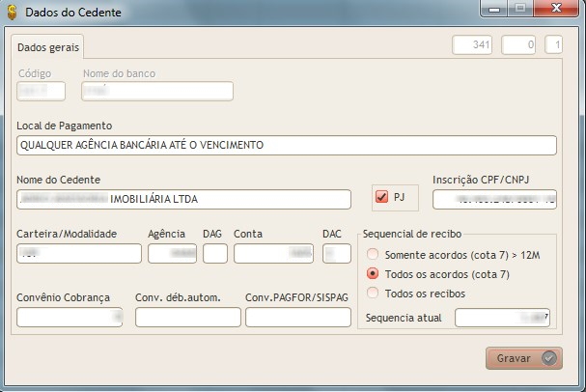Click the Carteira/Modalidade input box
The height and width of the screenshot is (392, 586).
[78, 253]
